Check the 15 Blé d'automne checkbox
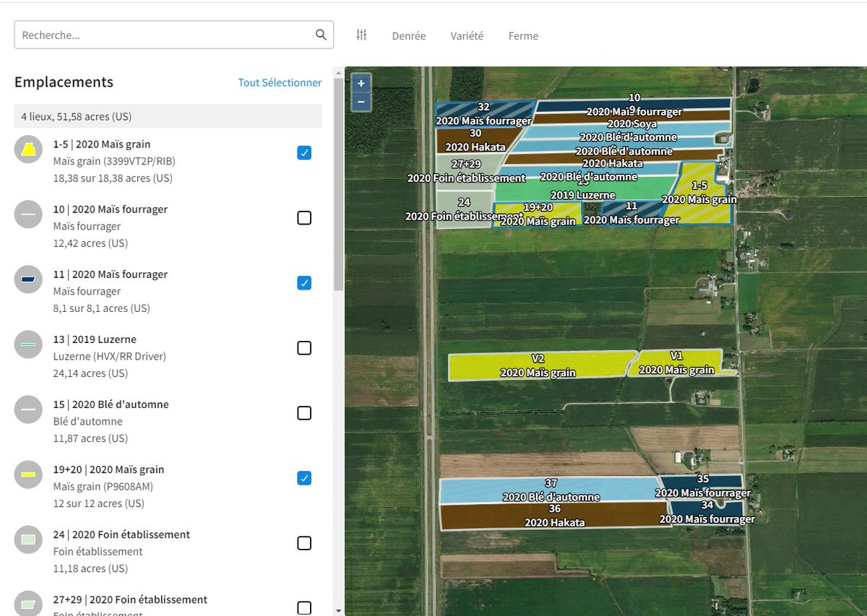 (304, 412)
